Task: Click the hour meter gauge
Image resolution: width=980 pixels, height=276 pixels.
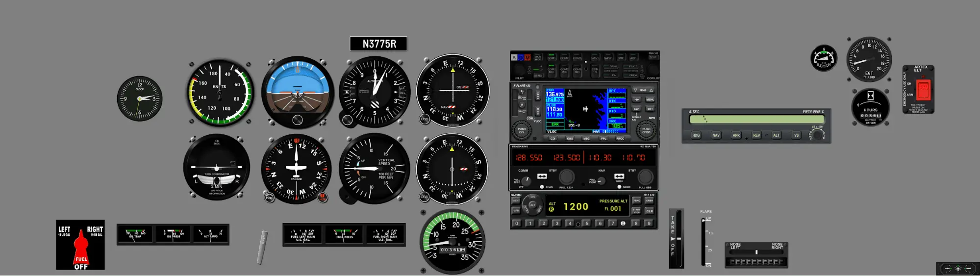Action: [x=871, y=107]
